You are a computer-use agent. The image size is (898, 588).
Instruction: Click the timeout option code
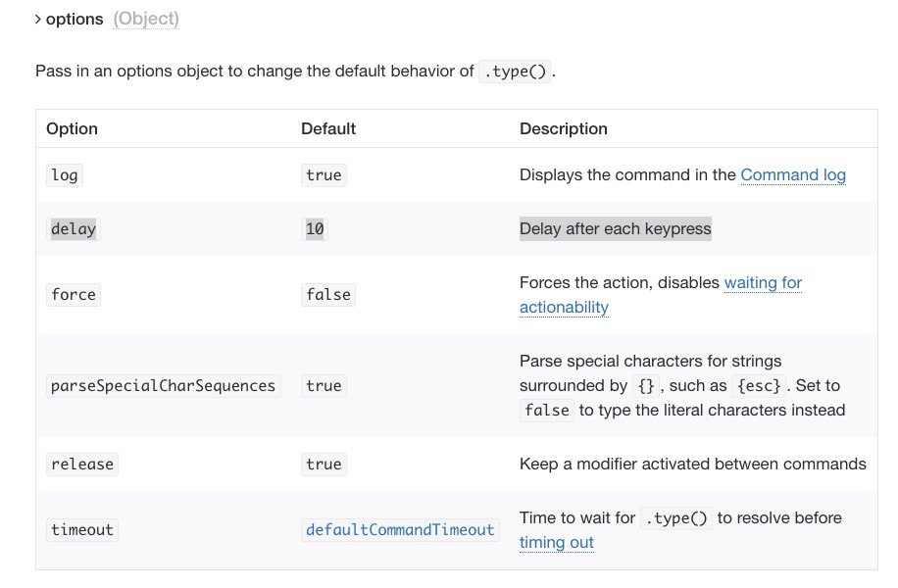[x=82, y=529]
